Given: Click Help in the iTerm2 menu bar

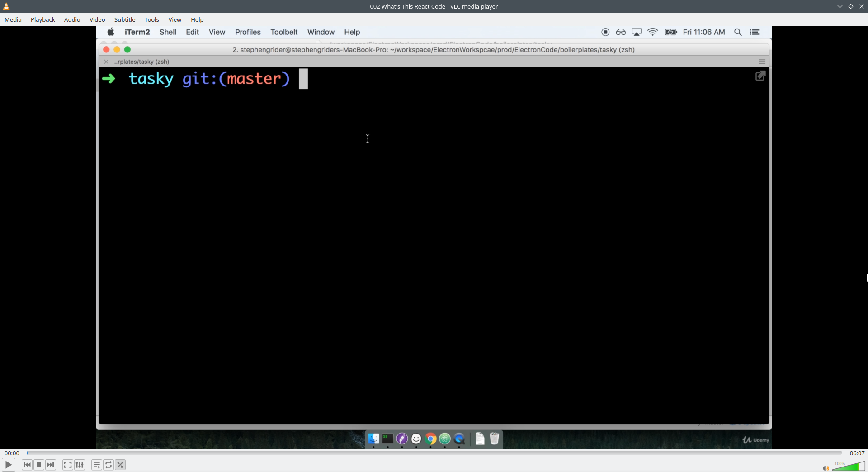Looking at the screenshot, I should [352, 32].
